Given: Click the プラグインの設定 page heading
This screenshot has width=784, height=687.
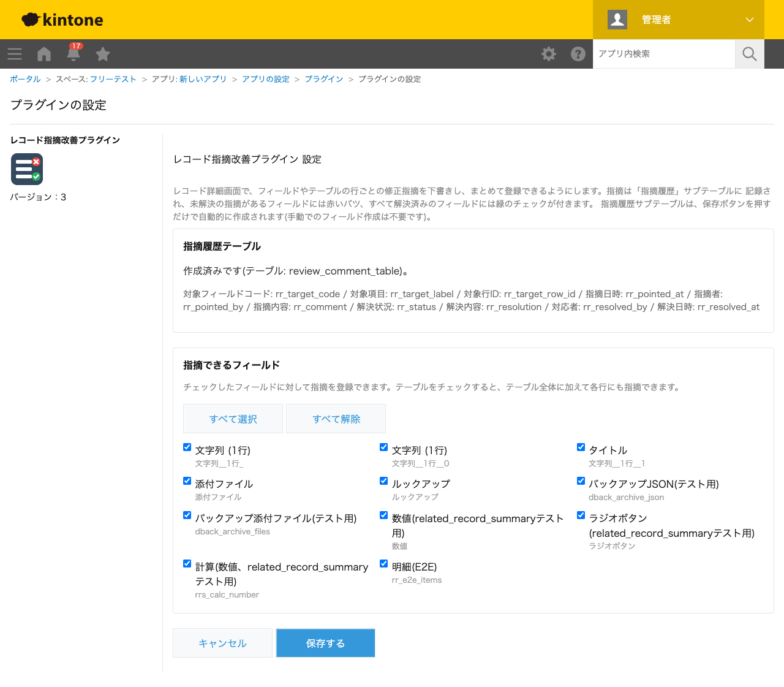Looking at the screenshot, I should tap(58, 105).
